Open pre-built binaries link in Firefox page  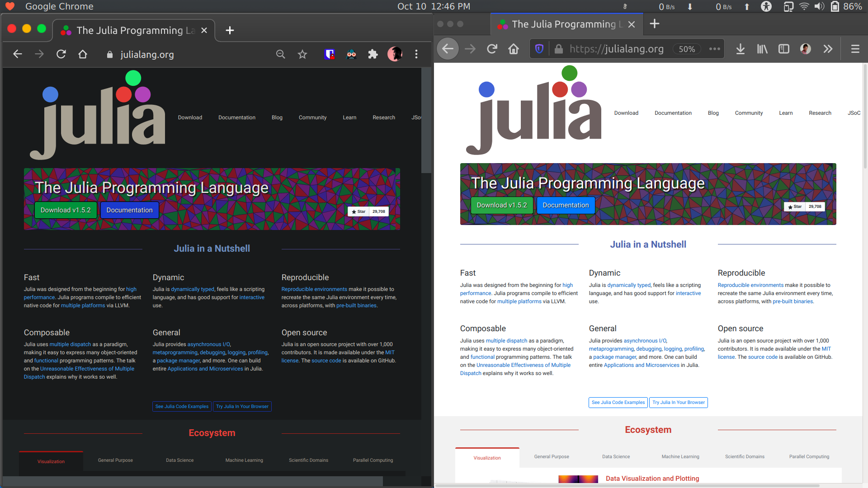point(793,301)
